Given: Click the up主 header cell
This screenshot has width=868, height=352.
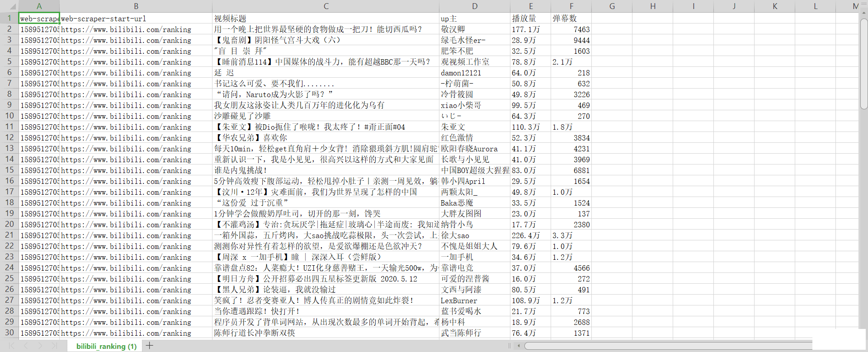Looking at the screenshot, I should (475, 19).
